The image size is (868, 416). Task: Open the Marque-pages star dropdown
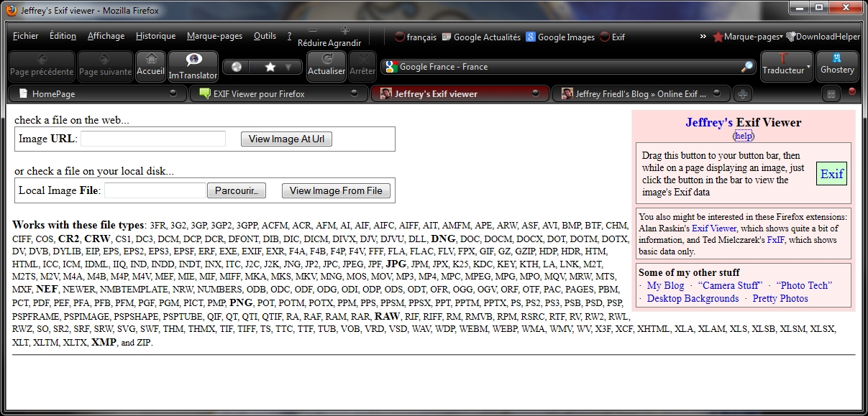747,37
